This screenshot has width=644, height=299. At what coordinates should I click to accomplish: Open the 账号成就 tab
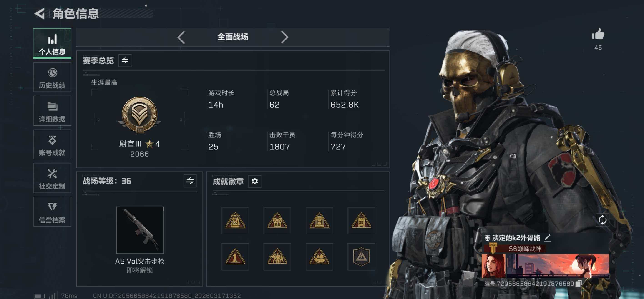click(52, 145)
